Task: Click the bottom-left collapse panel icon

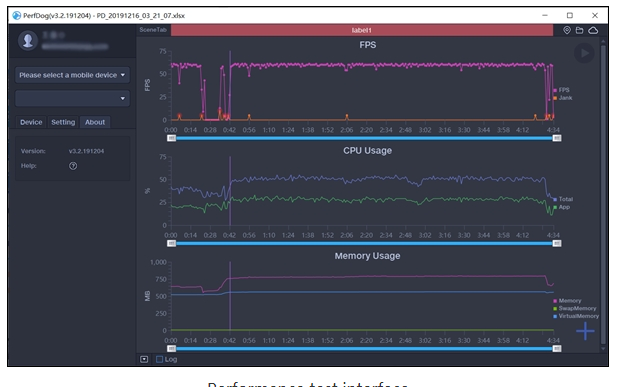Action: coord(144,359)
